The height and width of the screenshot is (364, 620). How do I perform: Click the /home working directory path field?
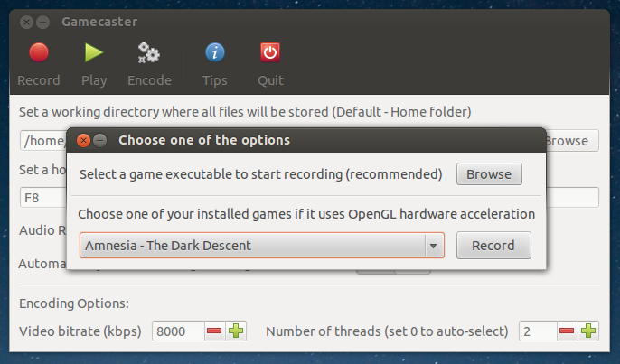click(43, 141)
